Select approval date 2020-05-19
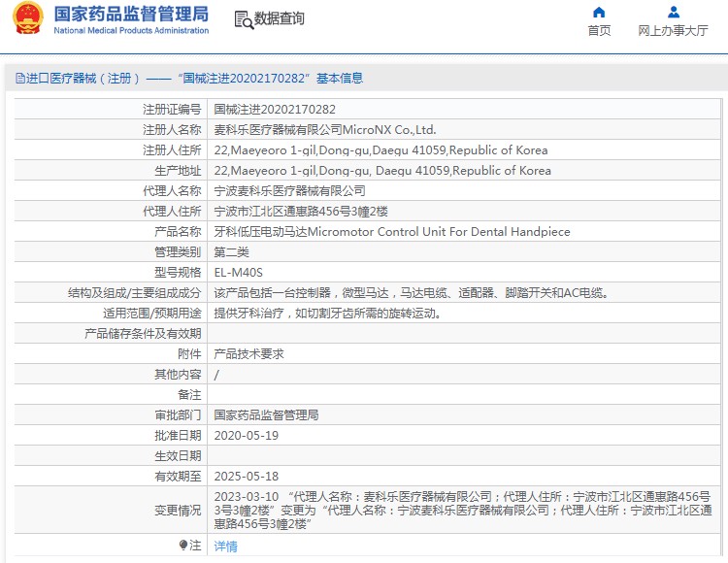728x563 pixels. pyautogui.click(x=247, y=436)
